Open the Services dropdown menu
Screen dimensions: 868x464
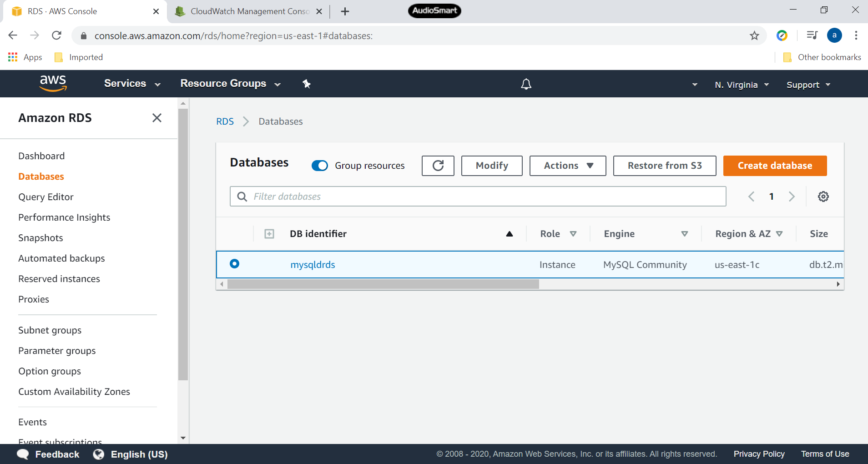[132, 84]
